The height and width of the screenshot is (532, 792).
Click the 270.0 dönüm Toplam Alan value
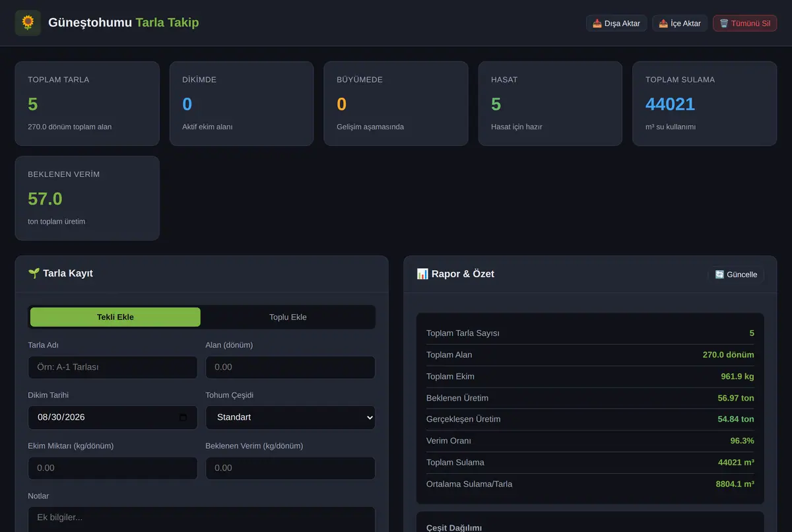[x=728, y=354]
